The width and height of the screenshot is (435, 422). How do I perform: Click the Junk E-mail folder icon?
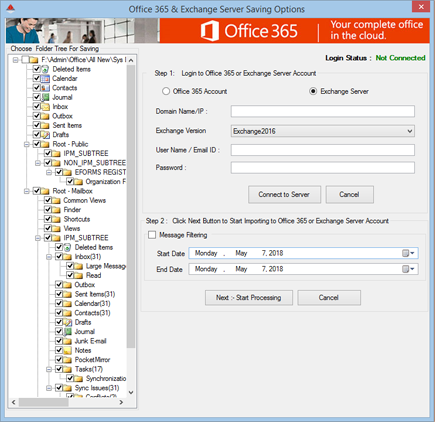[x=68, y=341]
